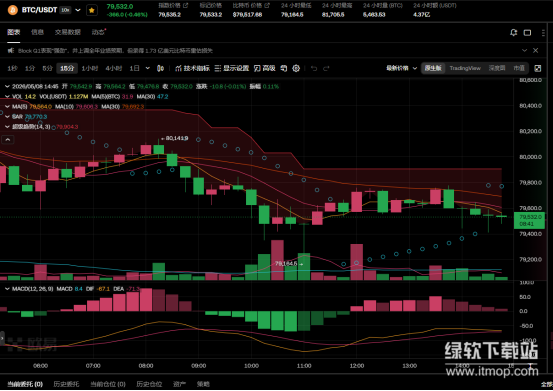Click the 80,000.0 price axis label
553x391 pixels.
531,157
